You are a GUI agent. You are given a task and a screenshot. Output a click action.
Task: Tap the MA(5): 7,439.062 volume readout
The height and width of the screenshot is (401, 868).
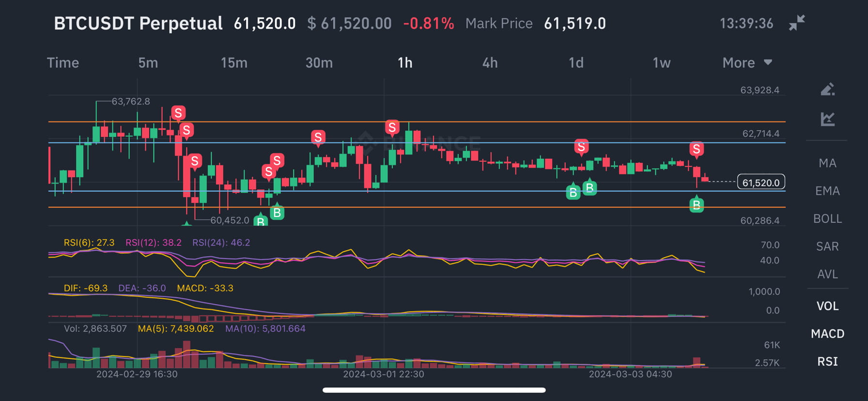[176, 329]
